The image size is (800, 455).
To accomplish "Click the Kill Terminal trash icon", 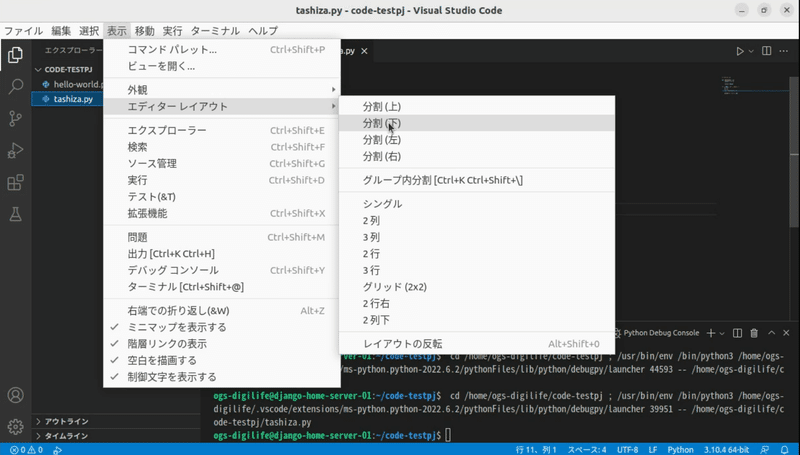I will click(754, 333).
